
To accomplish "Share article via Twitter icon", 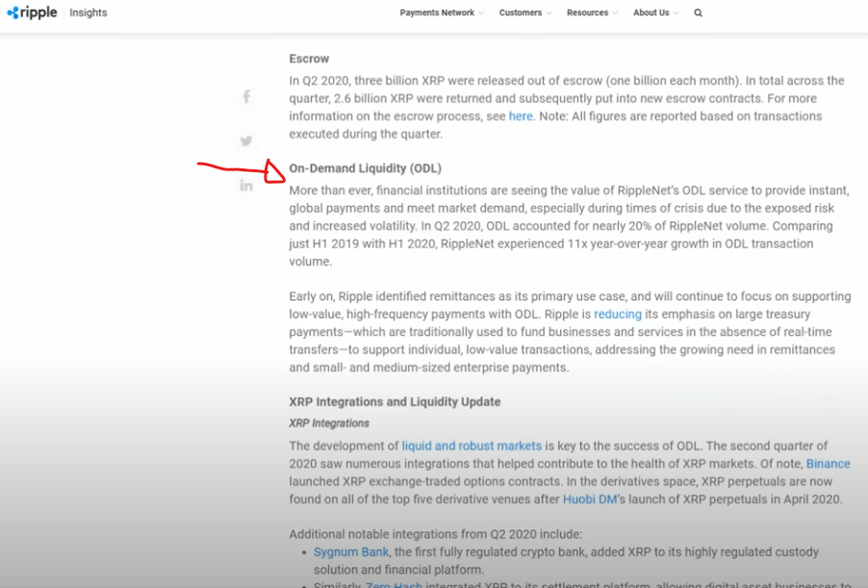I will 246,141.
